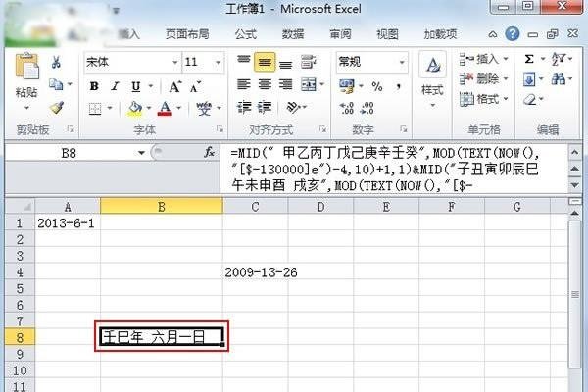Image resolution: width=588 pixels, height=392 pixels.
Task: Align text right
Action: pyautogui.click(x=285, y=84)
